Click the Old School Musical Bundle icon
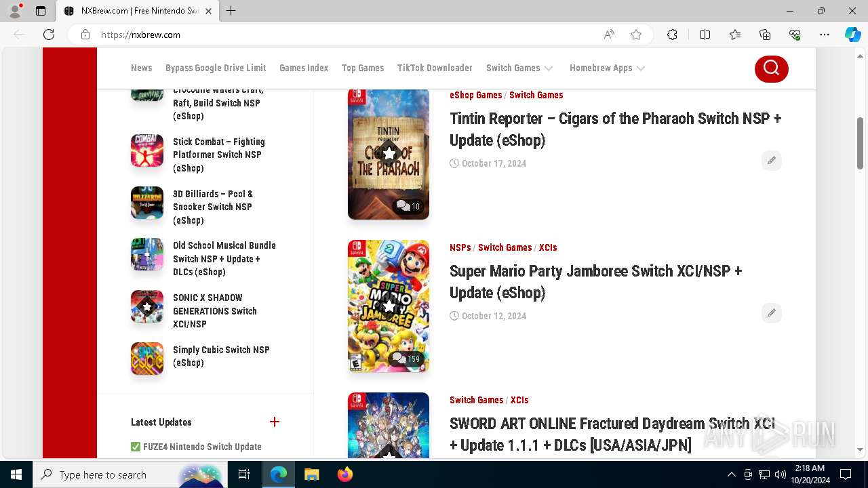Viewport: 868px width, 488px height. 147,254
